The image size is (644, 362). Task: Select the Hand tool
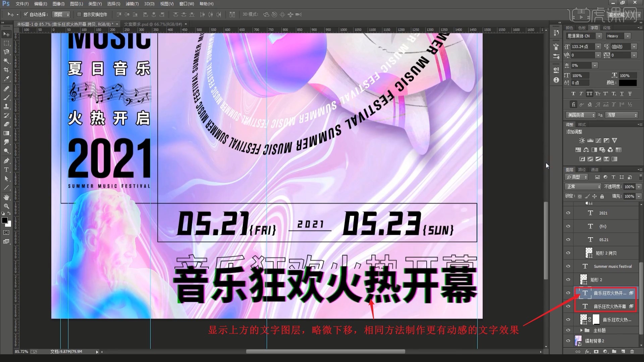(6, 197)
